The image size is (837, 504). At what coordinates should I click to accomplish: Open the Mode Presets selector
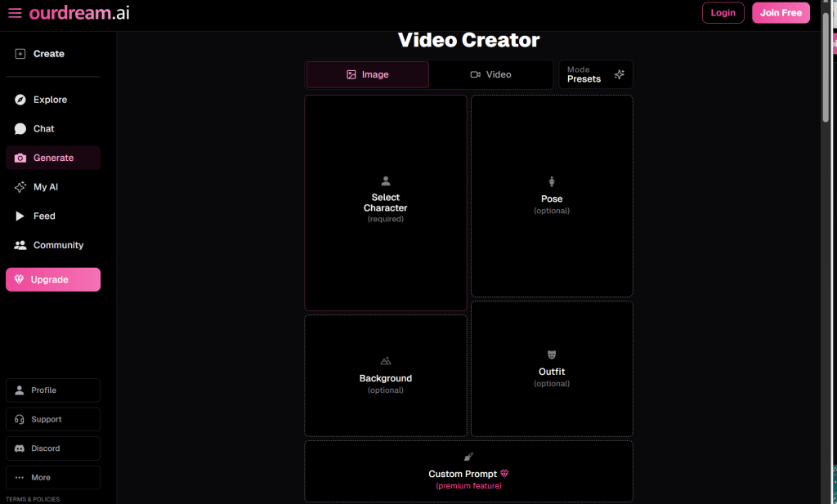(x=595, y=74)
